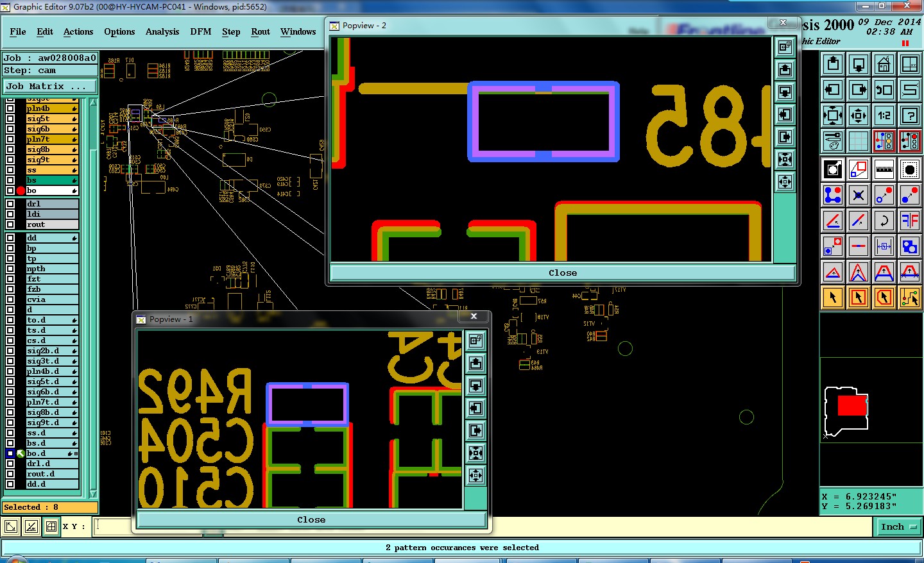The width and height of the screenshot is (924, 563).
Task: Toggle the sig5t layer checkbox
Action: [10, 119]
